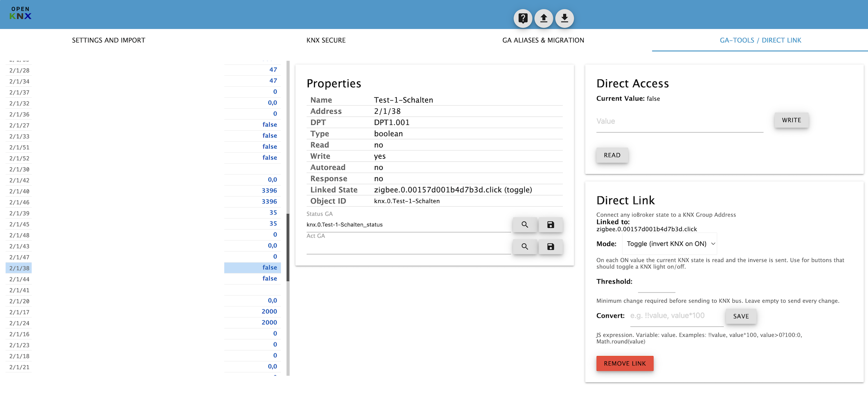The image size is (868, 419).
Task: Select group address 2/1/45
Action: click(x=19, y=225)
